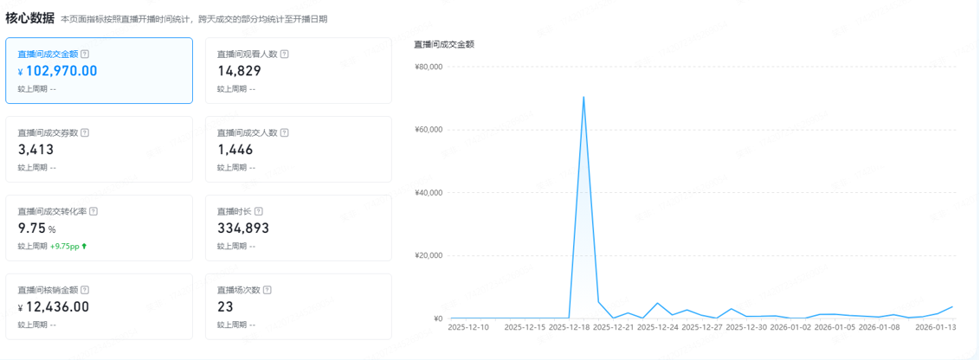Open help icon beside 直播间成交金额

click(84, 54)
